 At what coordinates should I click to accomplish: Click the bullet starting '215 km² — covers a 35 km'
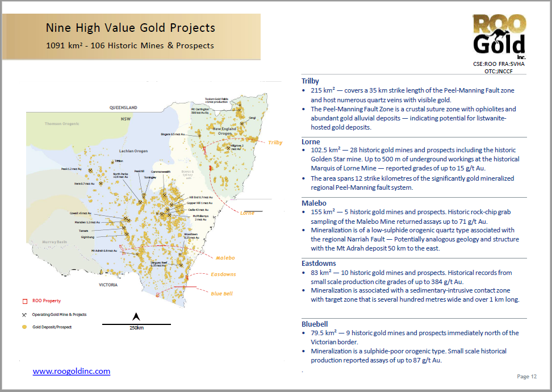[x=413, y=95]
